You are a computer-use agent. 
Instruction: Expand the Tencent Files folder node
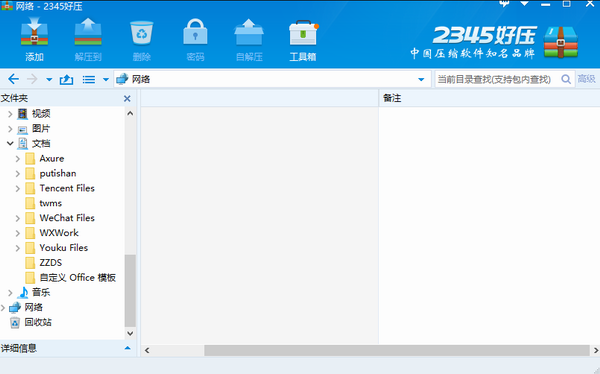point(18,188)
